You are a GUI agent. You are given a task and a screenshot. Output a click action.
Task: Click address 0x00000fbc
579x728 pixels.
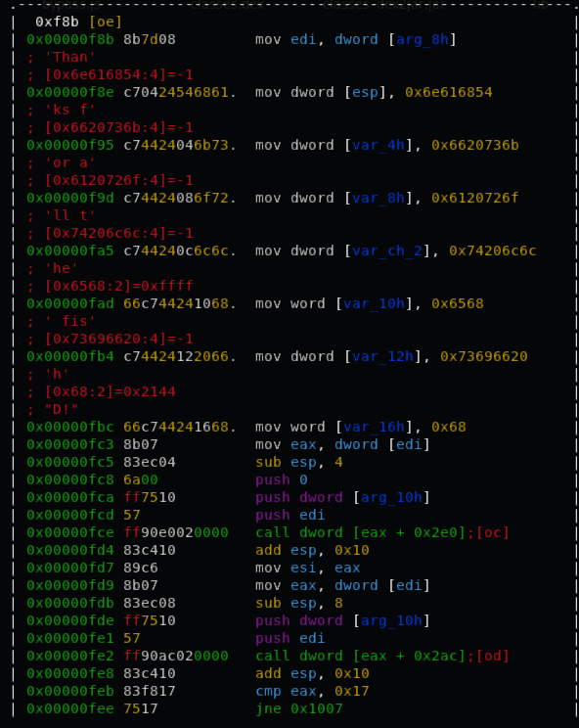pos(70,428)
